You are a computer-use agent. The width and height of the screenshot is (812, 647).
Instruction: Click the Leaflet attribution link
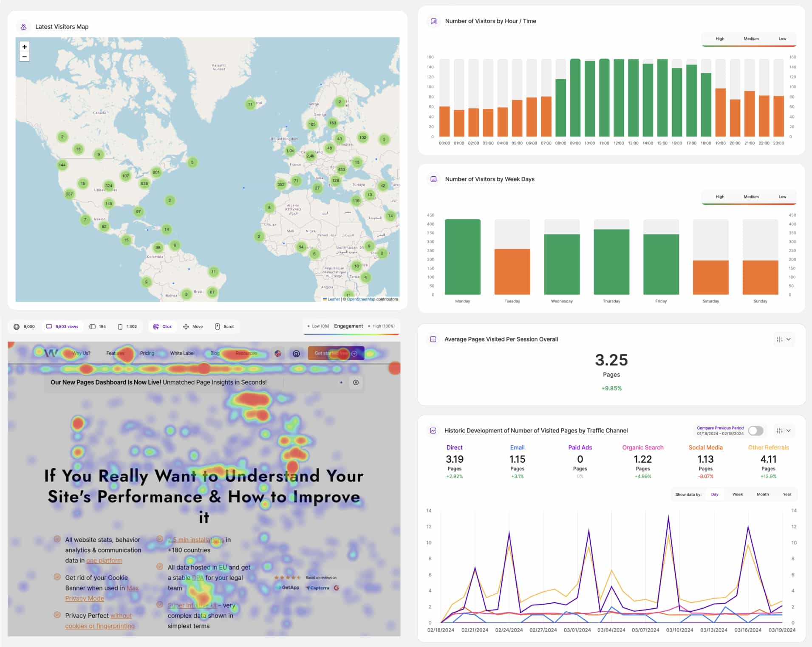pyautogui.click(x=333, y=299)
